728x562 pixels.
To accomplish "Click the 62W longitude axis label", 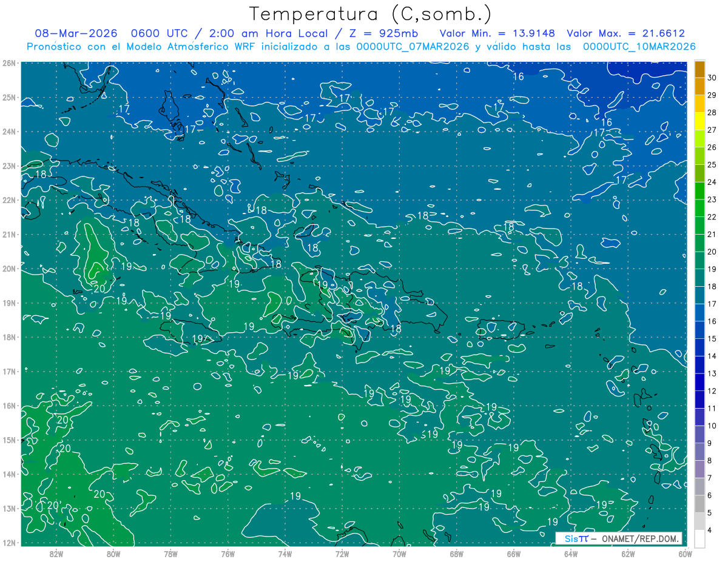I will tap(628, 553).
